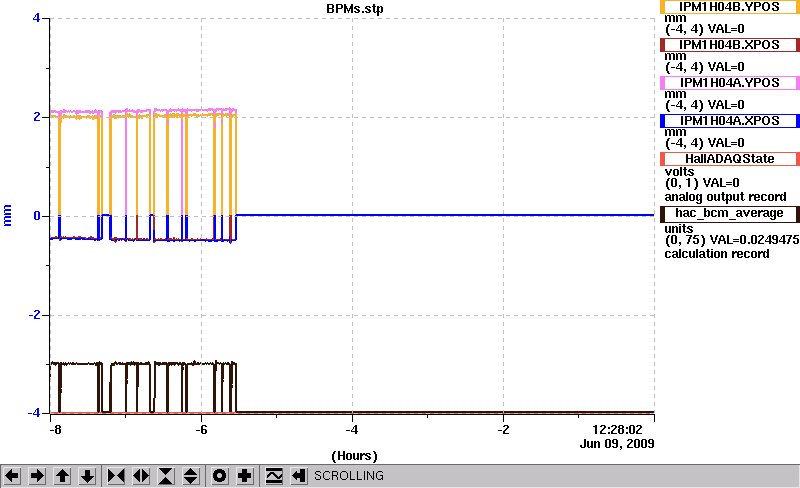Select the IPM1H04B.YPOS legend entry
This screenshot has height=488, width=800.
(x=730, y=7)
